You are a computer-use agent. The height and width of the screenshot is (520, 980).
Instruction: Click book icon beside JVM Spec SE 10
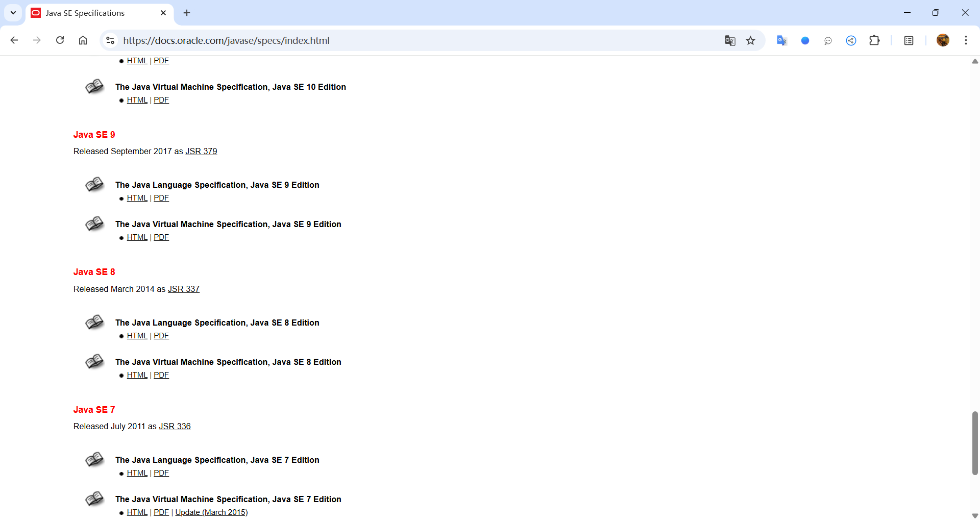click(x=94, y=87)
